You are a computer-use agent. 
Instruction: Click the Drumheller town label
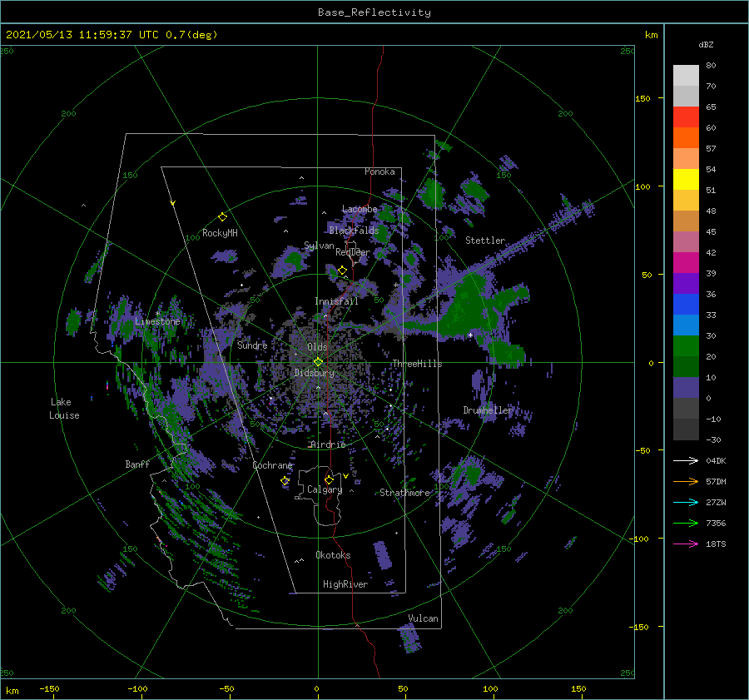(x=488, y=410)
